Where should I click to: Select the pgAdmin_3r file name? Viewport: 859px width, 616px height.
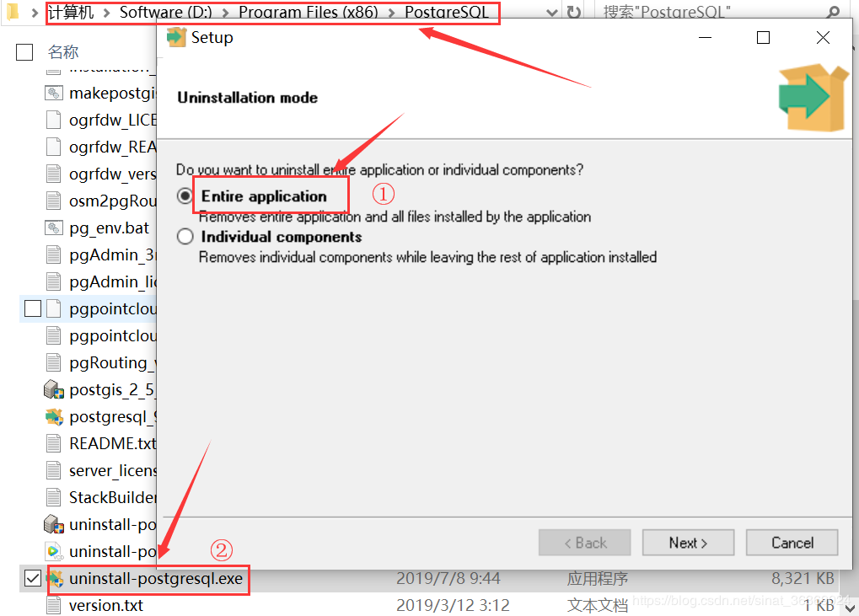click(113, 255)
